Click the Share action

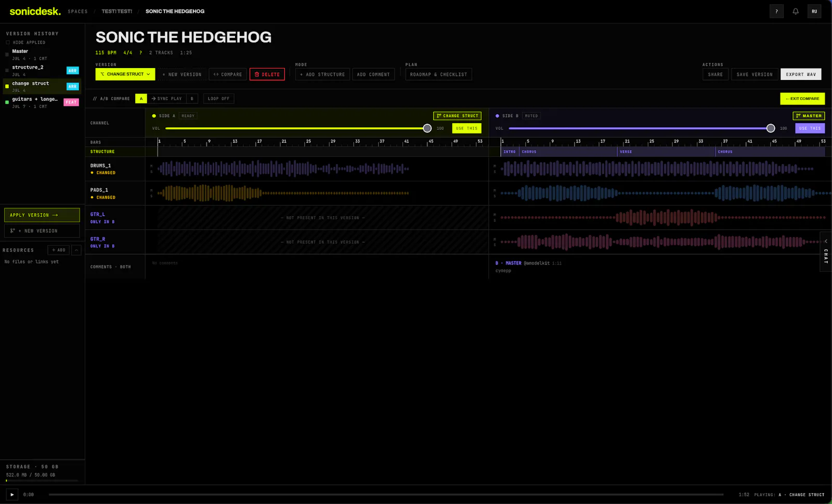pos(716,74)
